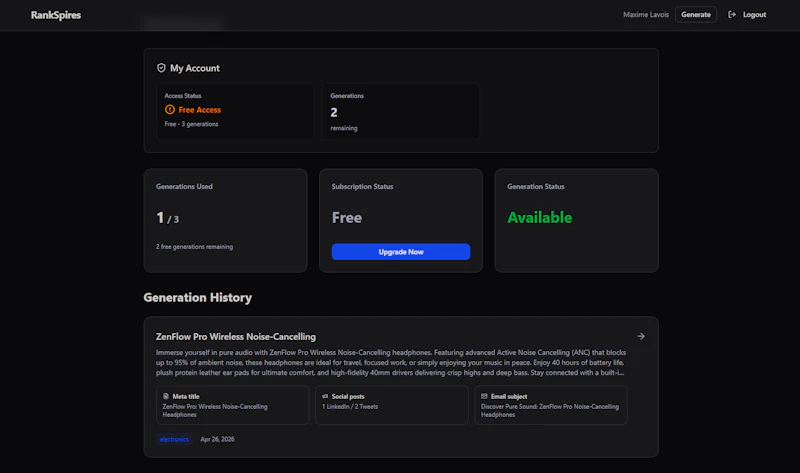Click the ZenFlow product description paragraph

click(391, 363)
